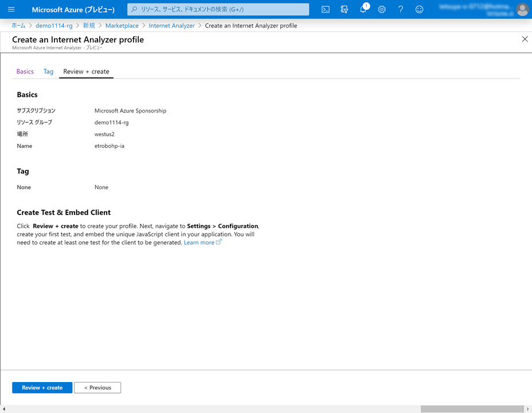The height and width of the screenshot is (413, 532).
Task: Open the notifications bell
Action: (x=363, y=10)
